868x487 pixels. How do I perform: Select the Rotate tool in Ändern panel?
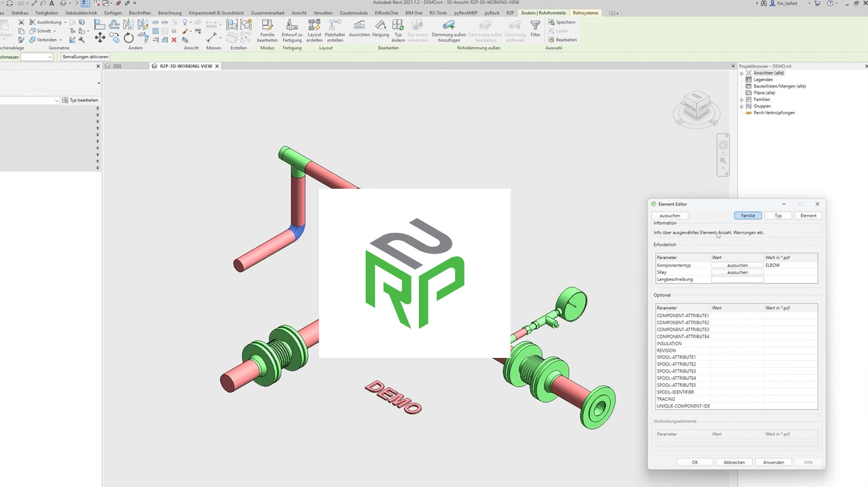129,37
